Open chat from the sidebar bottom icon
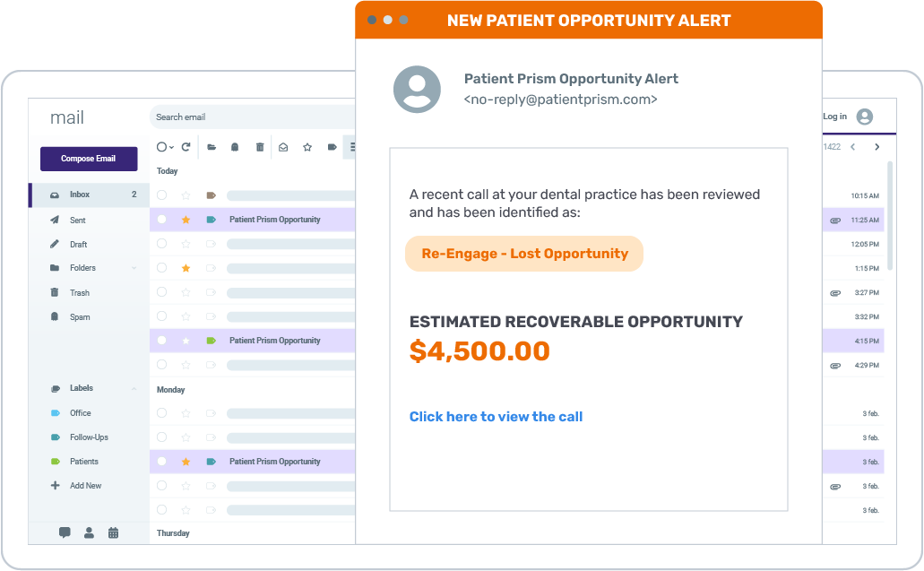924x571 pixels. pyautogui.click(x=65, y=532)
